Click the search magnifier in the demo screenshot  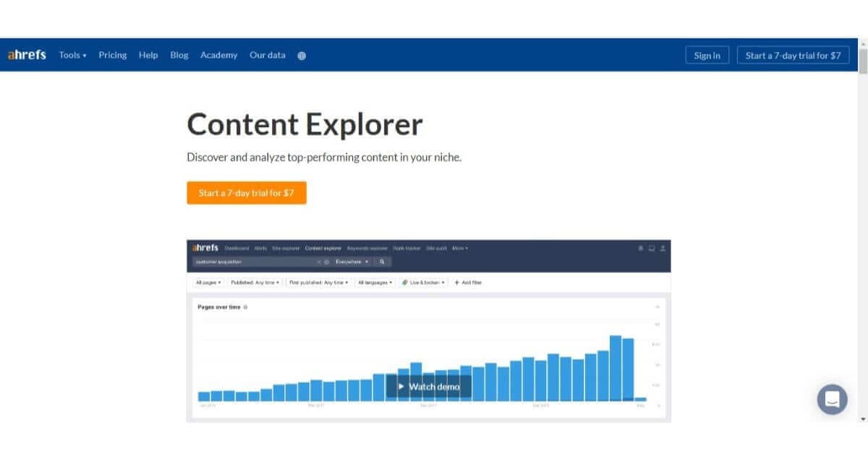(382, 262)
